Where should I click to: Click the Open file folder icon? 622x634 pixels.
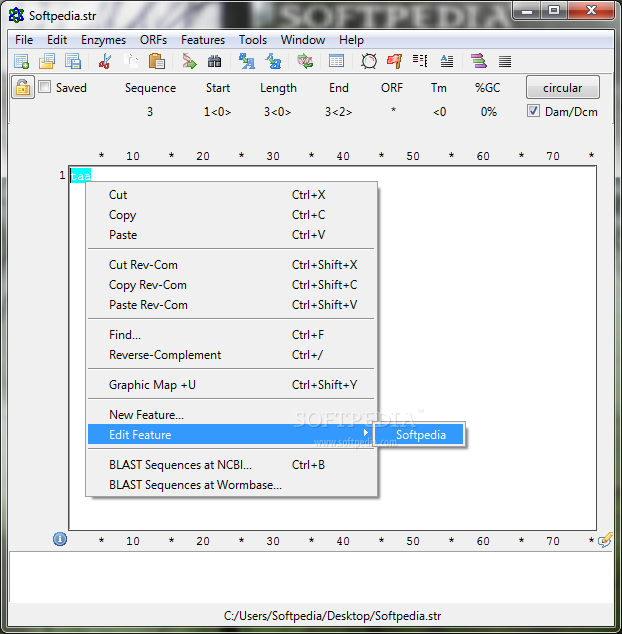47,61
